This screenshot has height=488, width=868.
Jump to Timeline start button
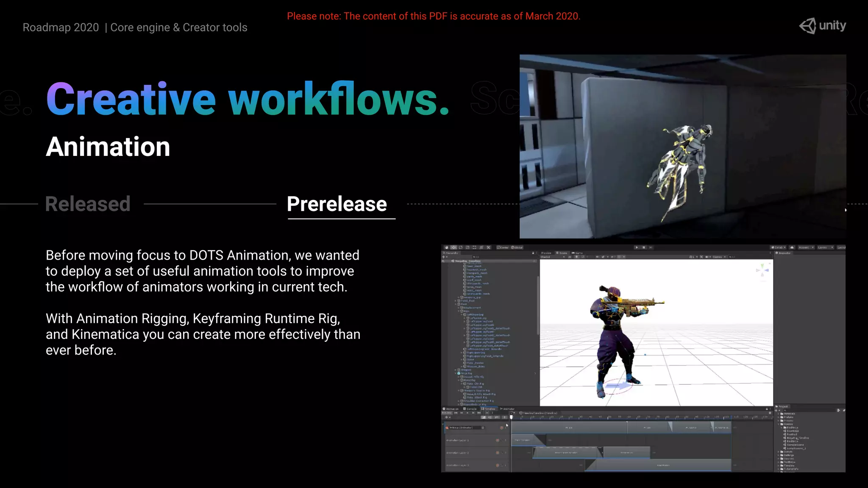pos(456,413)
